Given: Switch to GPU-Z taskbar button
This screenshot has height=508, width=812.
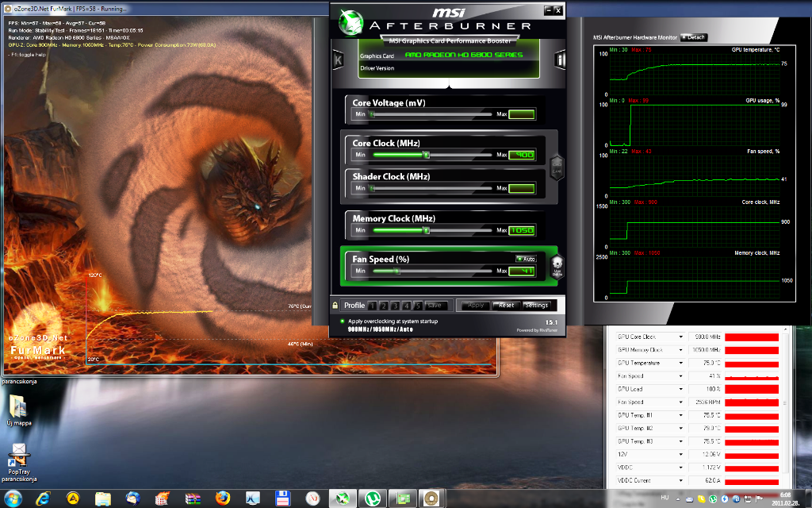Looking at the screenshot, I should tap(402, 498).
